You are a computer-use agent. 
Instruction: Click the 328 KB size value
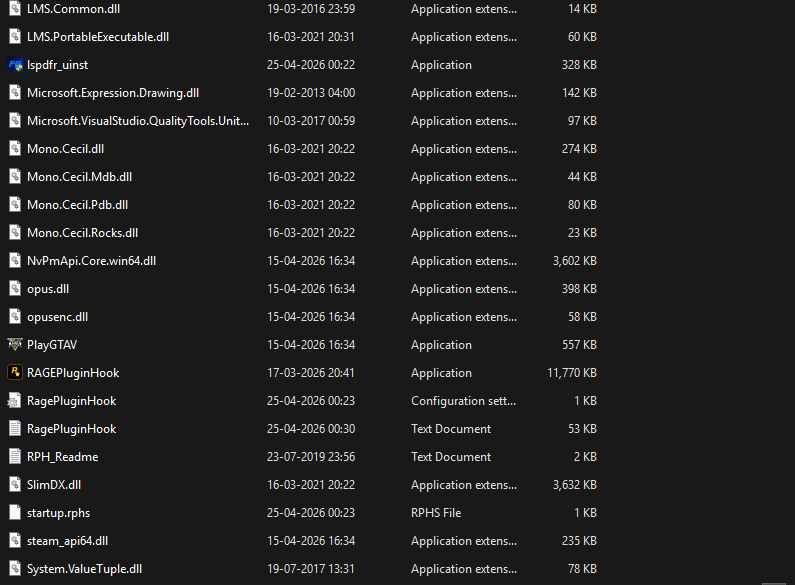(579, 65)
